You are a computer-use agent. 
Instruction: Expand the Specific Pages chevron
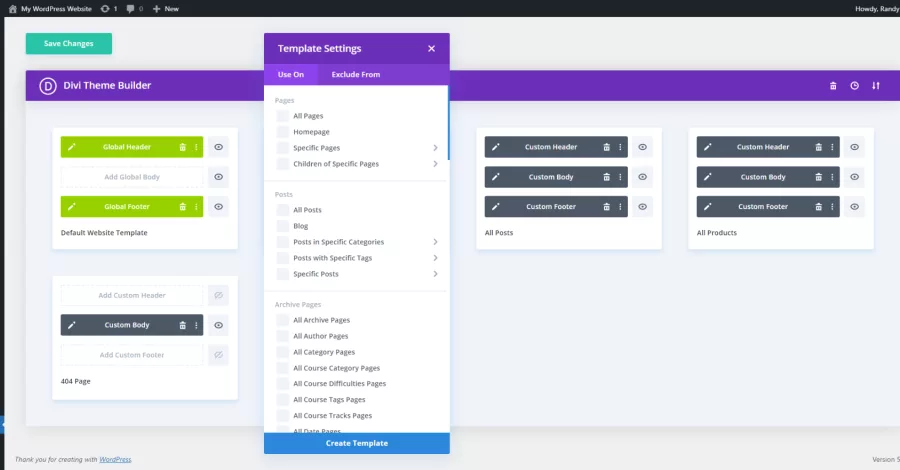point(435,148)
